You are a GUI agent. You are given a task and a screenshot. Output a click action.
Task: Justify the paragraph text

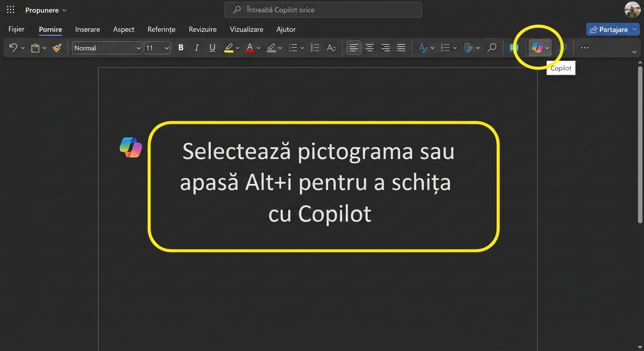pyautogui.click(x=401, y=48)
